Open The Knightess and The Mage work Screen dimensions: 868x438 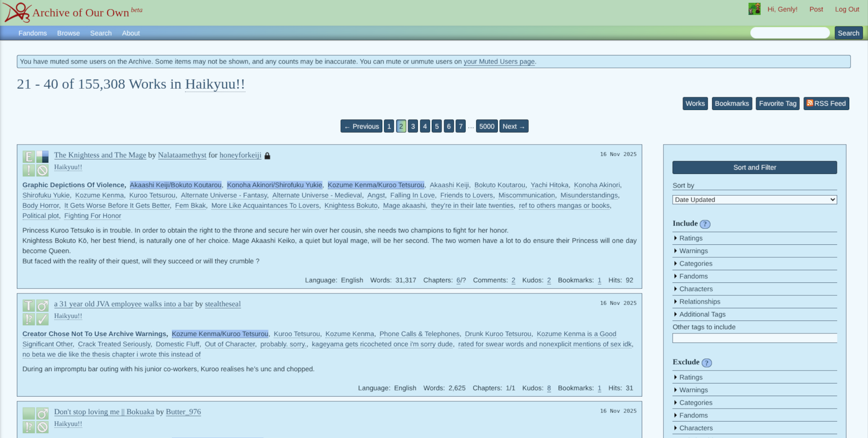coord(100,155)
